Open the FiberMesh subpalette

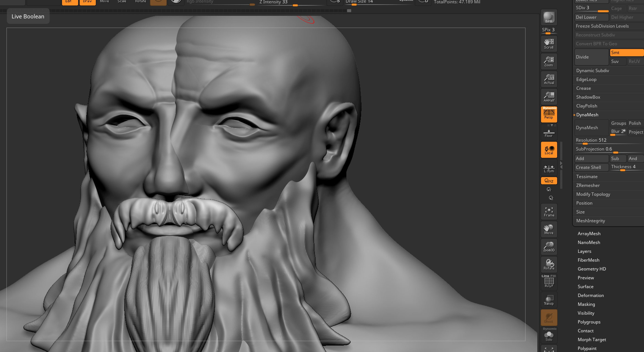(x=588, y=260)
